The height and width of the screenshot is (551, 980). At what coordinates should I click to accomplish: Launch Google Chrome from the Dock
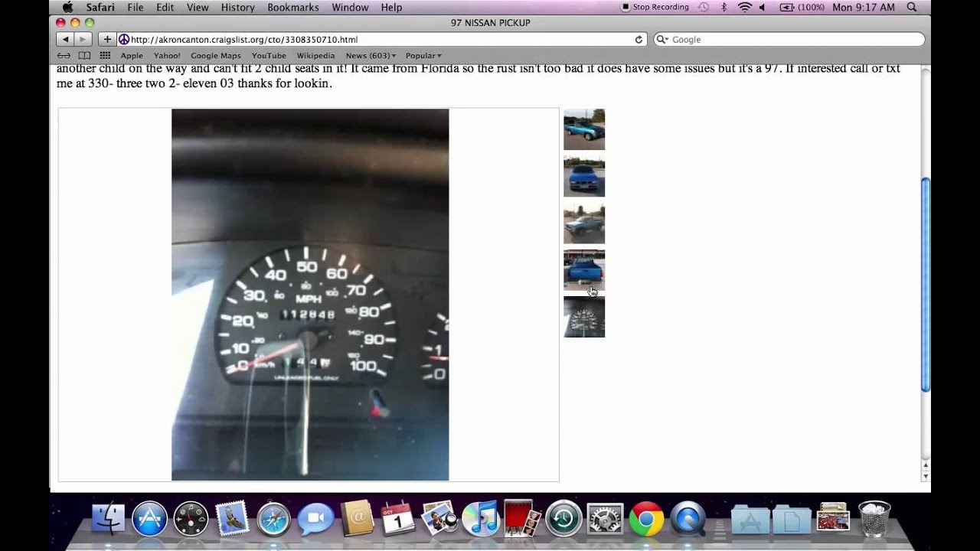tap(646, 519)
